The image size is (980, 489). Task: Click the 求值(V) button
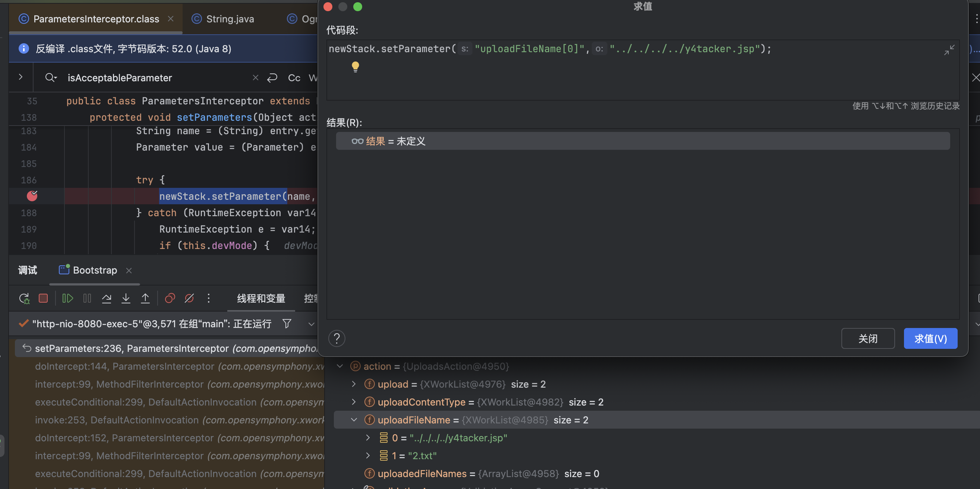(930, 338)
